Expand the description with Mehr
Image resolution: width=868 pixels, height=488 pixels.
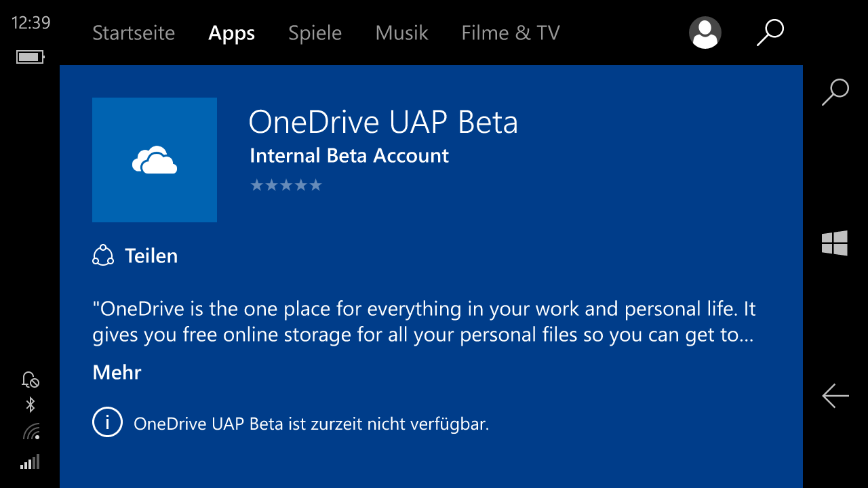pyautogui.click(x=117, y=372)
